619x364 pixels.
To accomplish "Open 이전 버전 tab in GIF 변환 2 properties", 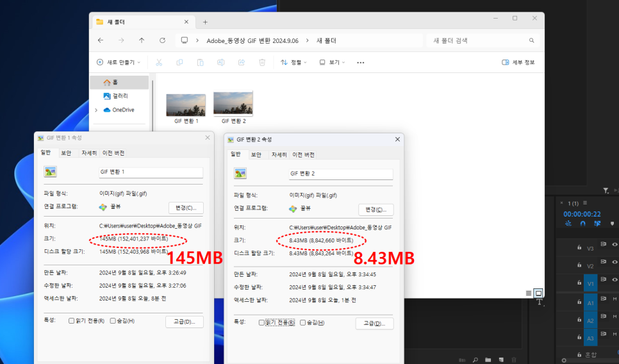I will point(303,154).
